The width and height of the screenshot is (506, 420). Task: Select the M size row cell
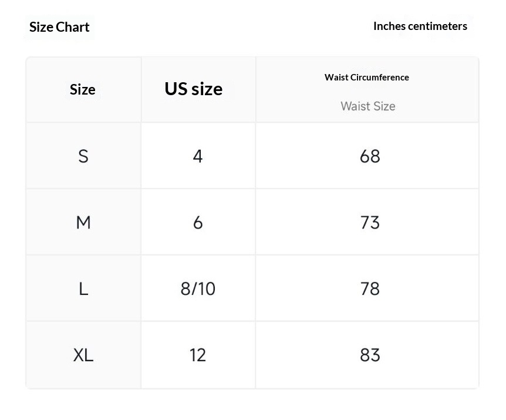pyautogui.click(x=83, y=223)
